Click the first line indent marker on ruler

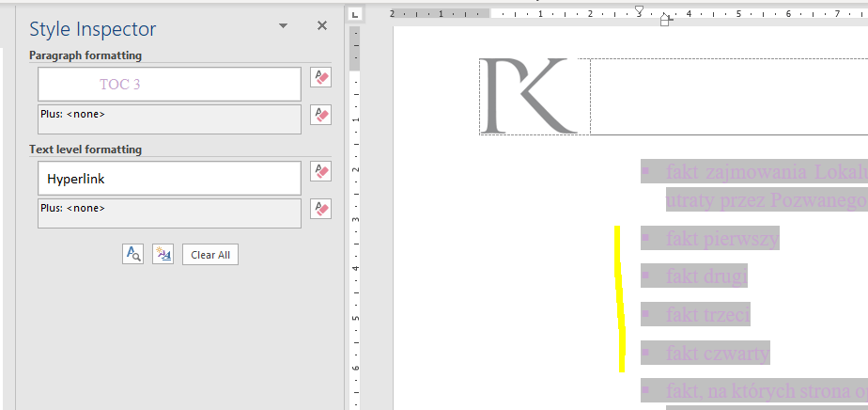point(639,8)
